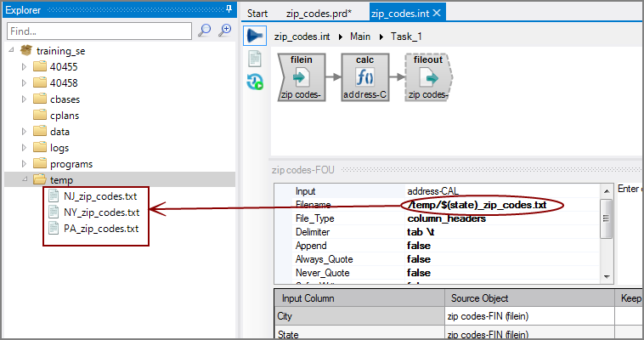Click the Find-next magnifier with plus icon
The height and width of the screenshot is (340, 644).
tap(224, 31)
